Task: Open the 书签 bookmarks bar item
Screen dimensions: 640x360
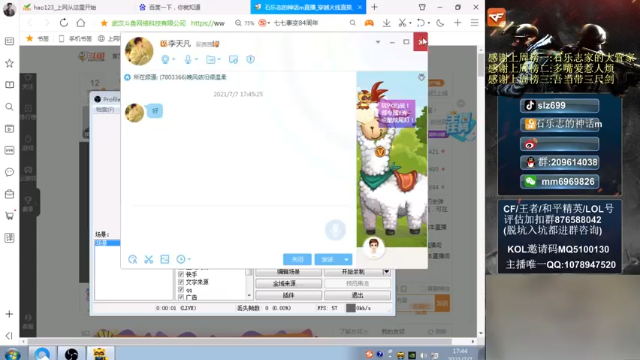Action: [38, 38]
